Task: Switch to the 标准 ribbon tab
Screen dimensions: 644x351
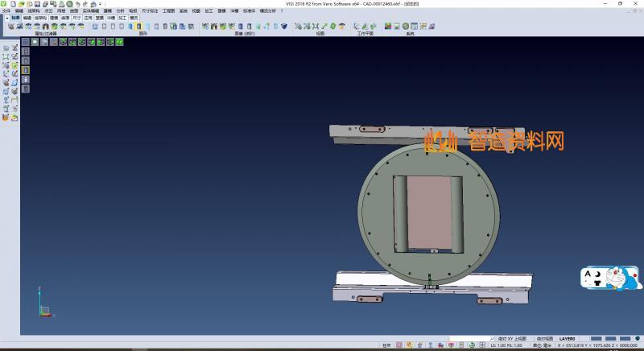Action: 14,17
